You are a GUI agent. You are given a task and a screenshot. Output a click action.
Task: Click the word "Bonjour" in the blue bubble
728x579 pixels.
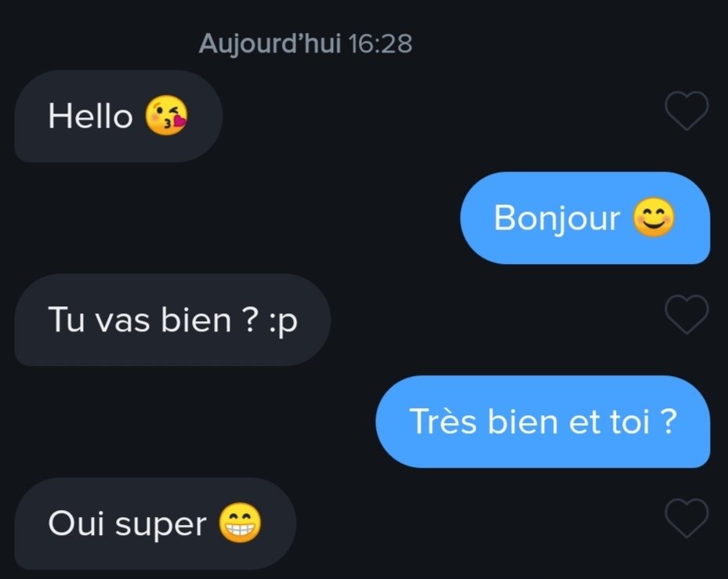point(556,219)
